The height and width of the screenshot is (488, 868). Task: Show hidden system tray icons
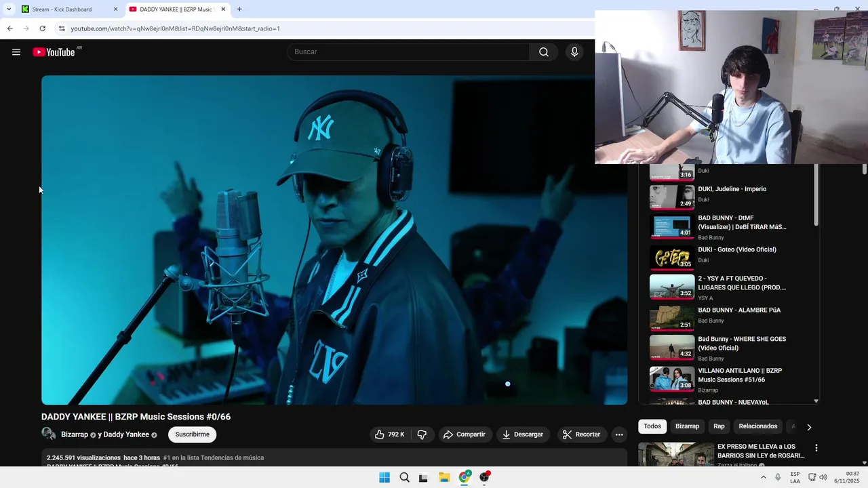tap(764, 477)
